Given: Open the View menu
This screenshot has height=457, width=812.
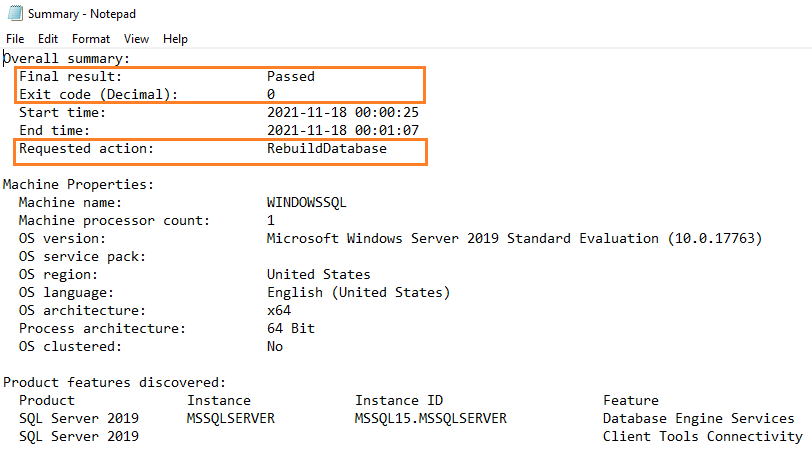Looking at the screenshot, I should (x=136, y=39).
